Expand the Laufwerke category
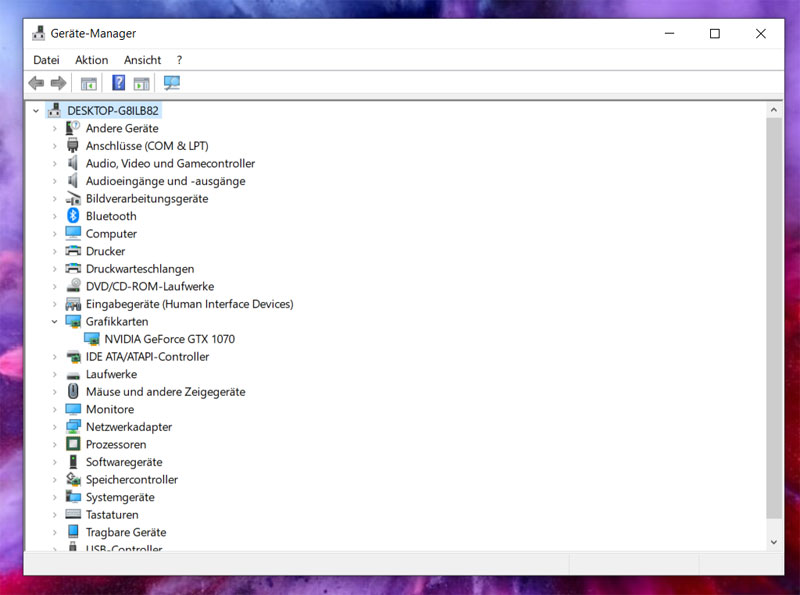Image resolution: width=800 pixels, height=595 pixels. click(54, 374)
